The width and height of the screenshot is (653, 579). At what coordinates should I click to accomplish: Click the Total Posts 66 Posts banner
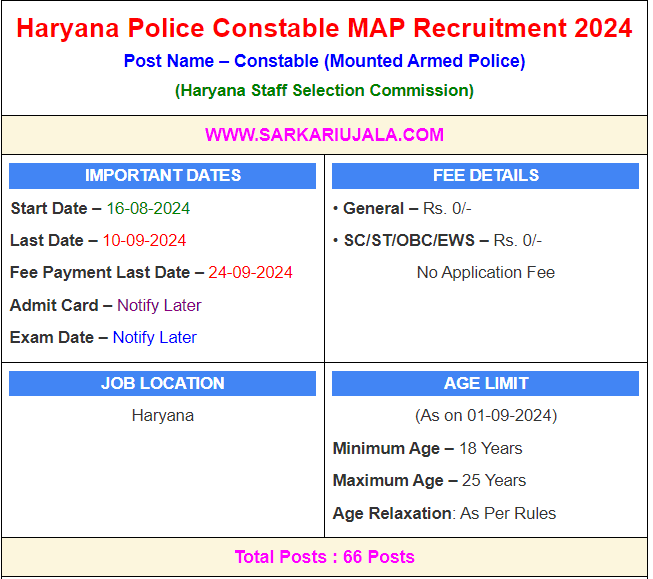324,557
